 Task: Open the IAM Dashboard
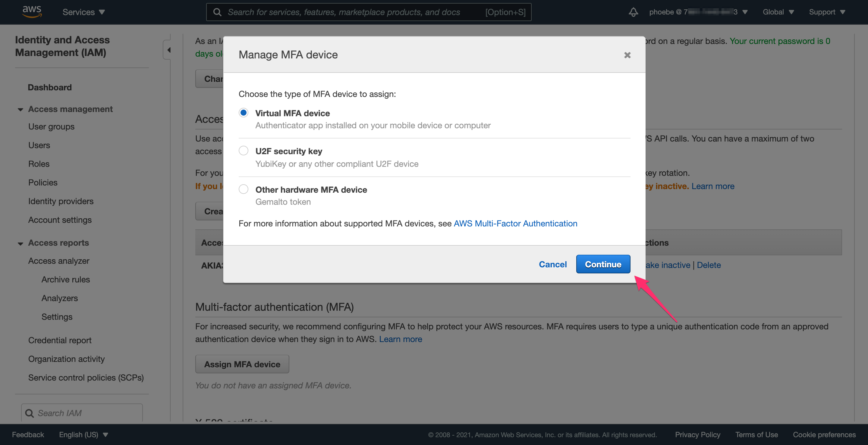(49, 87)
